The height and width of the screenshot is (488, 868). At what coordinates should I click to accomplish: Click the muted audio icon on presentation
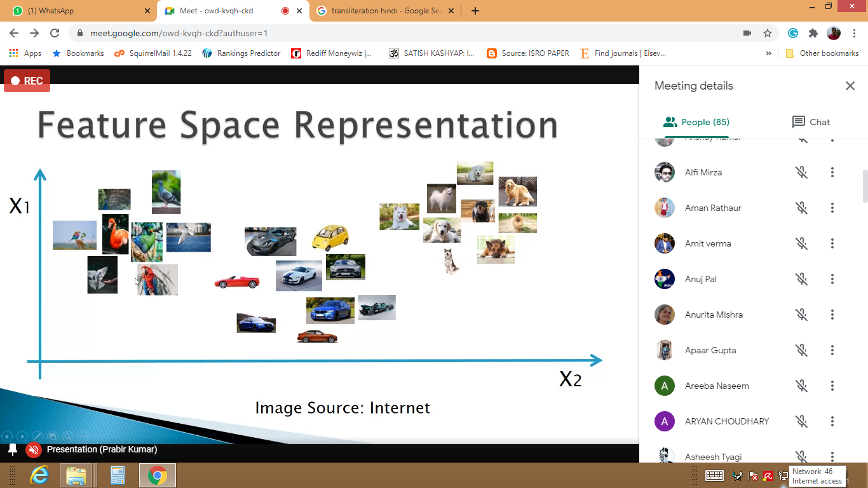[x=33, y=450]
